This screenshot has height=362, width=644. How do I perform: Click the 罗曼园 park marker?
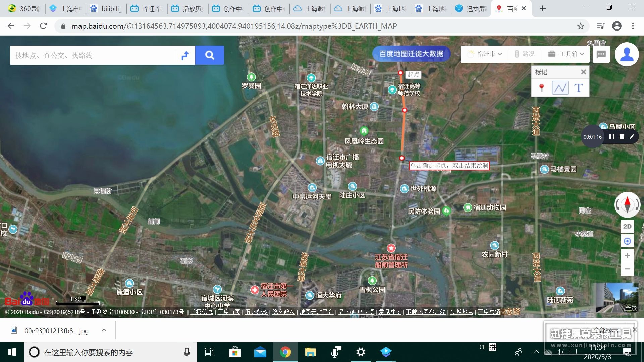click(251, 77)
